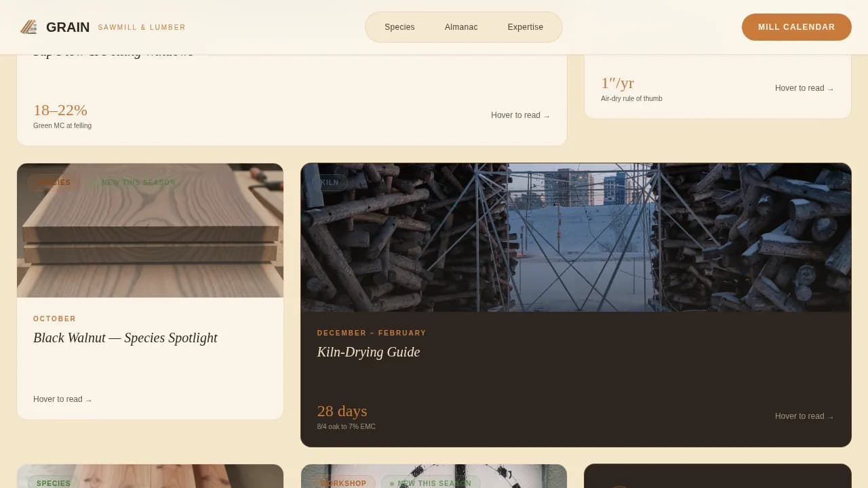The height and width of the screenshot is (488, 868).
Task: Open the GRAIN home link text
Action: [68, 27]
